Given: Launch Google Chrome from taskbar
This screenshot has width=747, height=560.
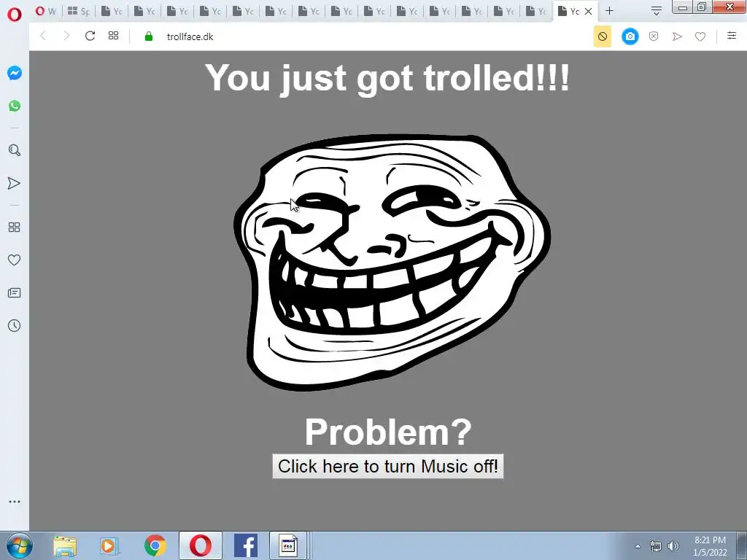Looking at the screenshot, I should 155,545.
